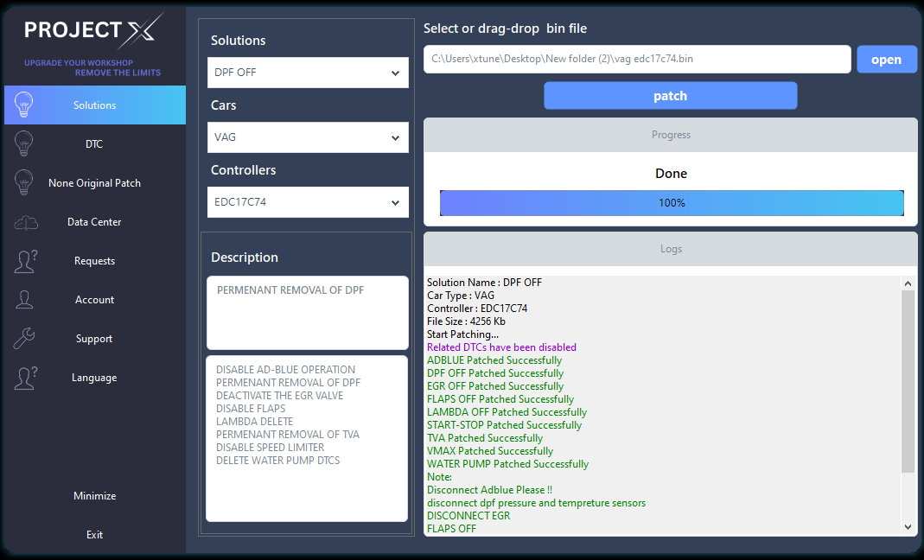924x560 pixels.
Task: Click 'DISABLE FLAPS' in the feature list
Action: pos(251,409)
